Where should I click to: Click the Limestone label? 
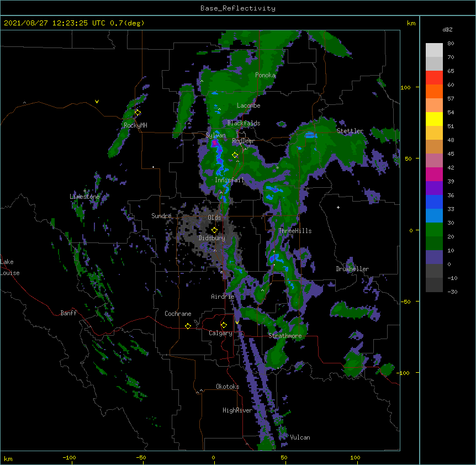pyautogui.click(x=84, y=197)
